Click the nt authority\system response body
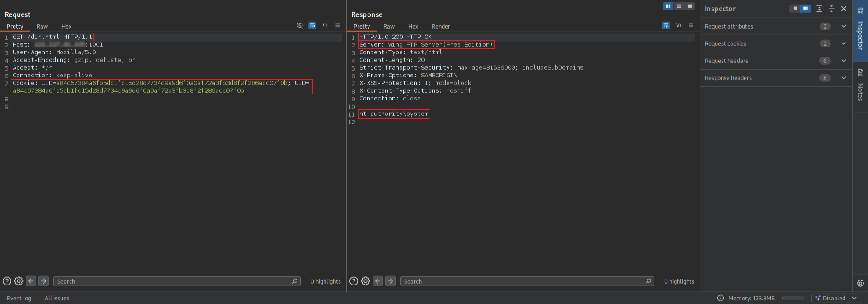The image size is (868, 304). [394, 114]
